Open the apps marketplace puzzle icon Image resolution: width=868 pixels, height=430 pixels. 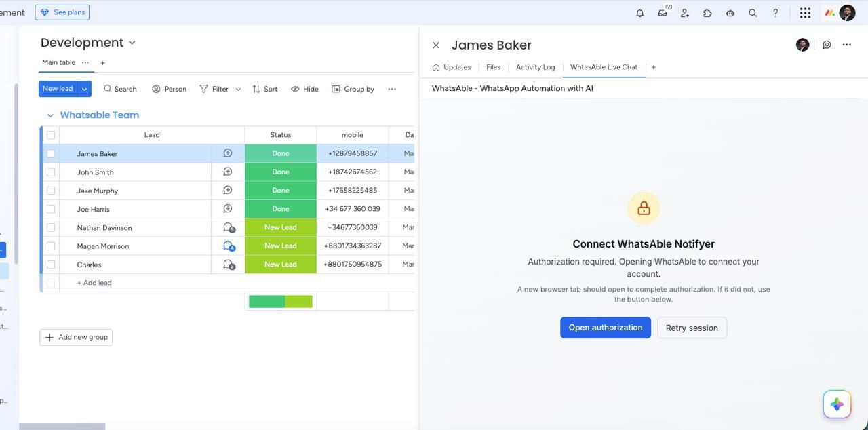point(707,13)
